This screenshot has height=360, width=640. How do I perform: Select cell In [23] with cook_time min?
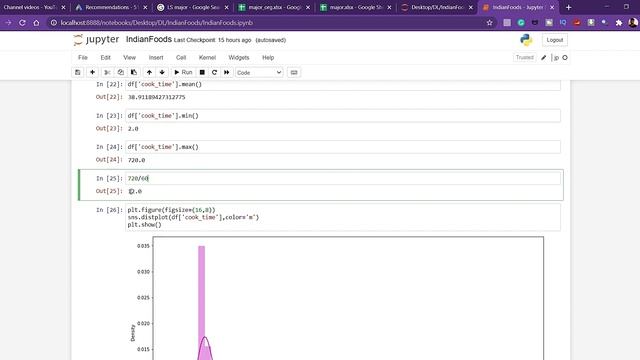tap(343, 116)
